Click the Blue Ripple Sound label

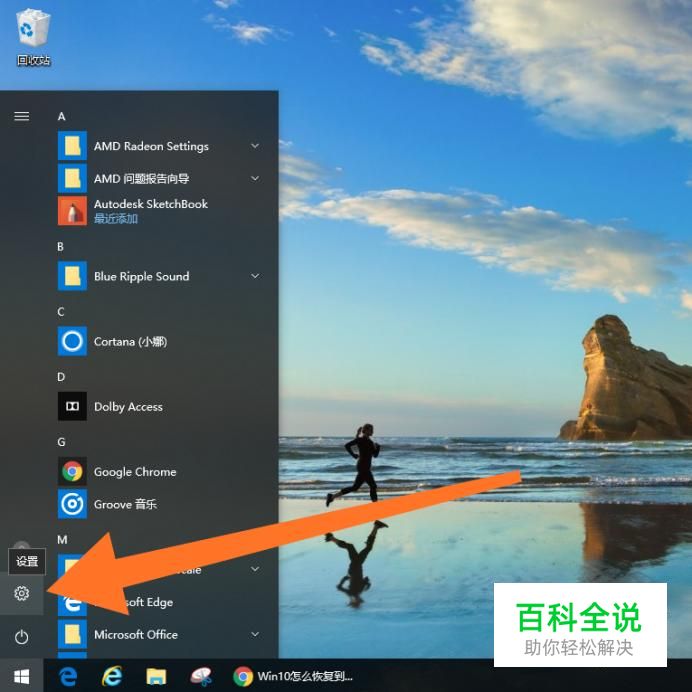pyautogui.click(x=141, y=276)
